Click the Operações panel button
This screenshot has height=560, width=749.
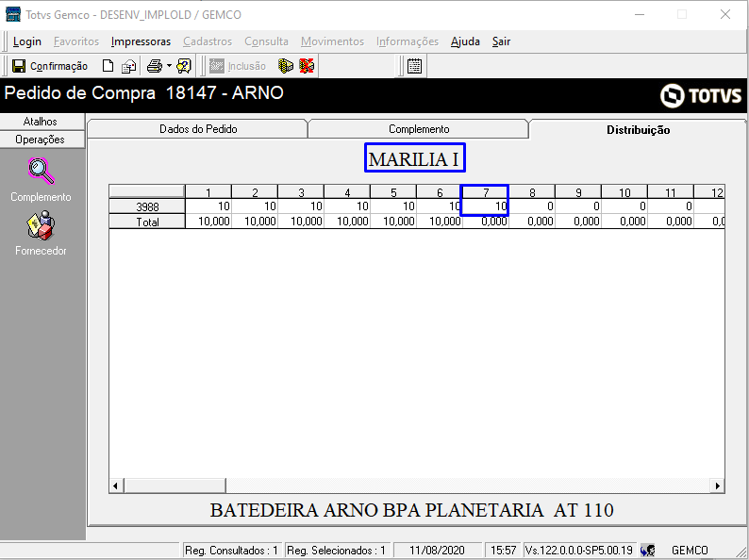[41, 140]
